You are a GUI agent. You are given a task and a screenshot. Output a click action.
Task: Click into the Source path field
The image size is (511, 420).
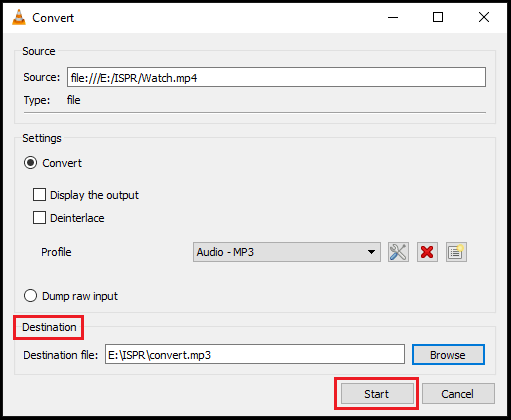click(x=276, y=77)
